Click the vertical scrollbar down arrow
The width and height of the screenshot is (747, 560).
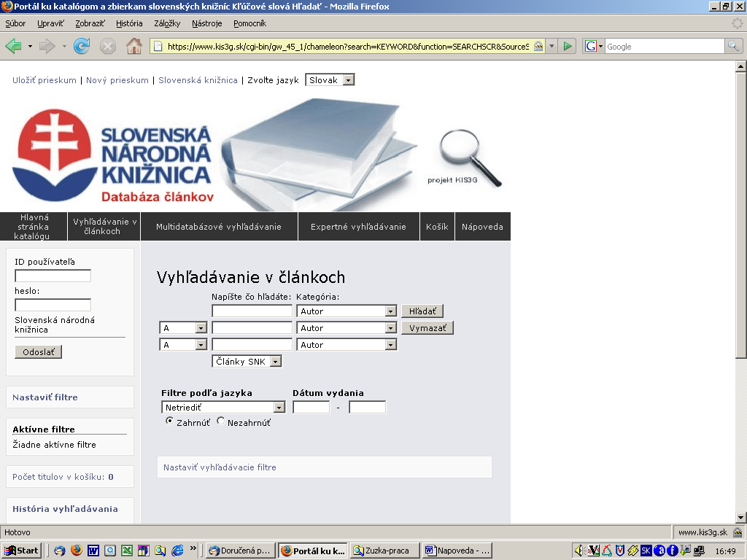point(740,516)
